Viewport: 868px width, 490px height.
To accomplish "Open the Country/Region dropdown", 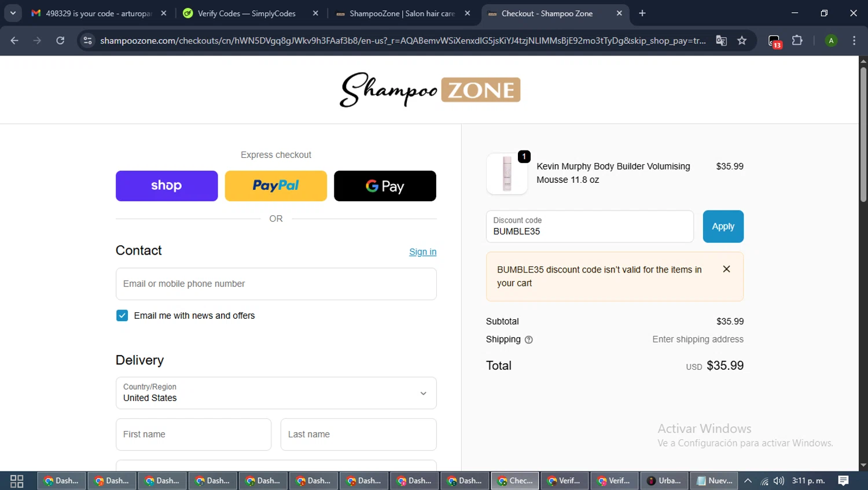I will [x=276, y=393].
